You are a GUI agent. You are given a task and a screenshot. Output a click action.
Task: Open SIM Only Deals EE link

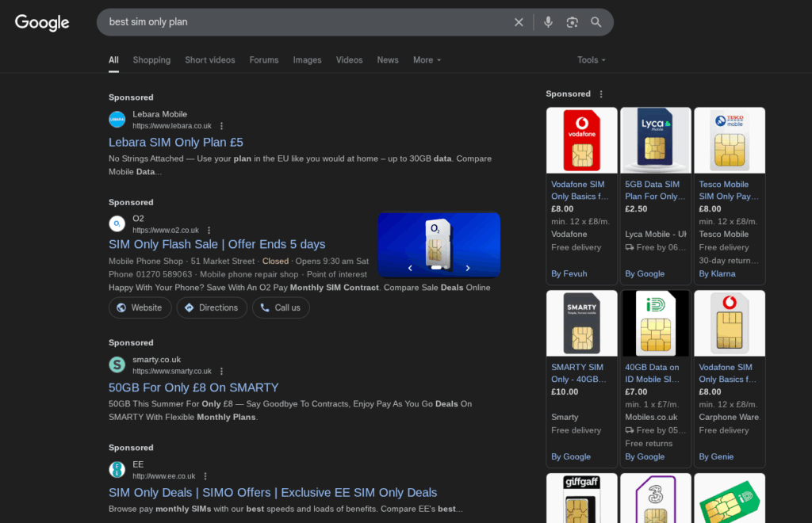point(273,492)
